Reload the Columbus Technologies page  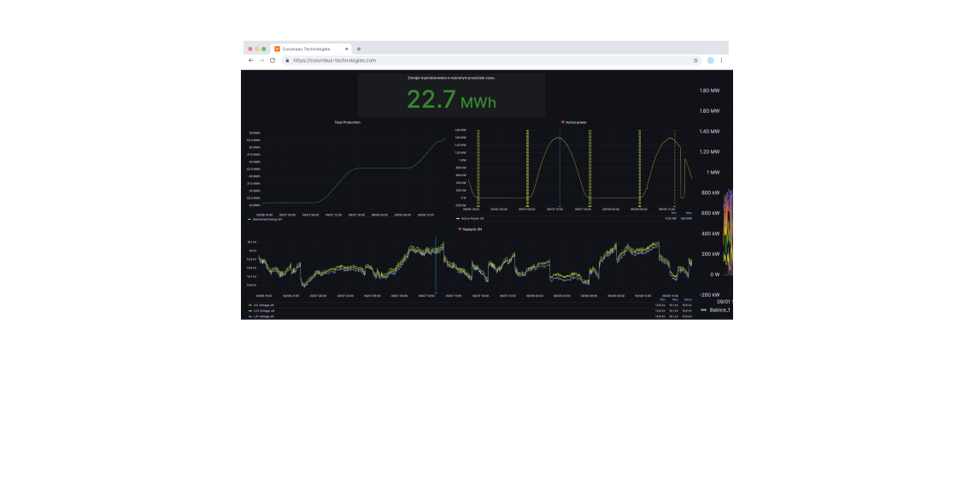(x=273, y=61)
